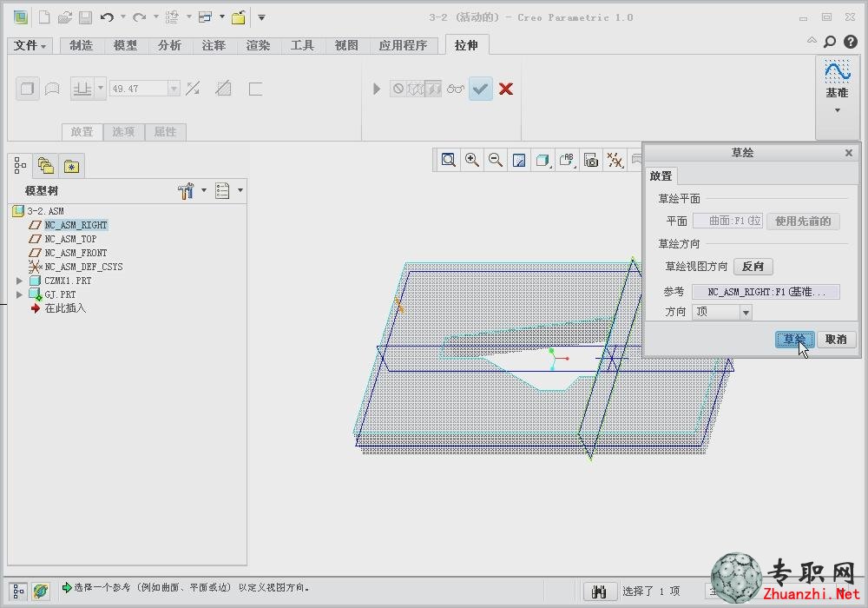This screenshot has height=608, width=868.
Task: Click the Datum display filters icon
Action: tap(615, 161)
